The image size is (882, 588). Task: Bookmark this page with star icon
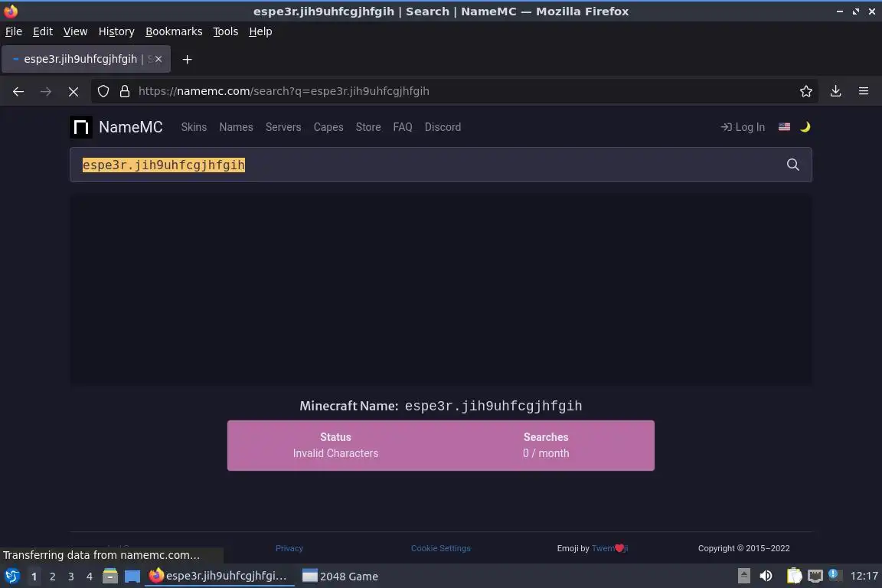coord(805,91)
